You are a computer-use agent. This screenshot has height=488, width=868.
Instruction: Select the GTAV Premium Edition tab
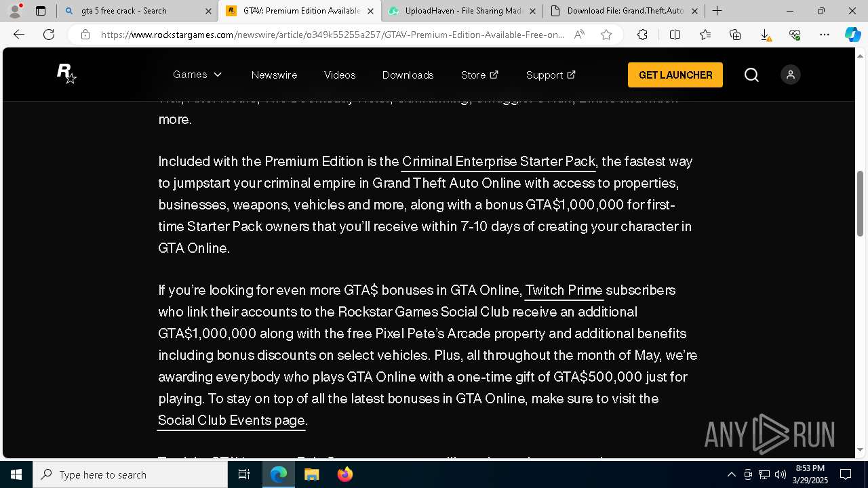click(x=301, y=11)
